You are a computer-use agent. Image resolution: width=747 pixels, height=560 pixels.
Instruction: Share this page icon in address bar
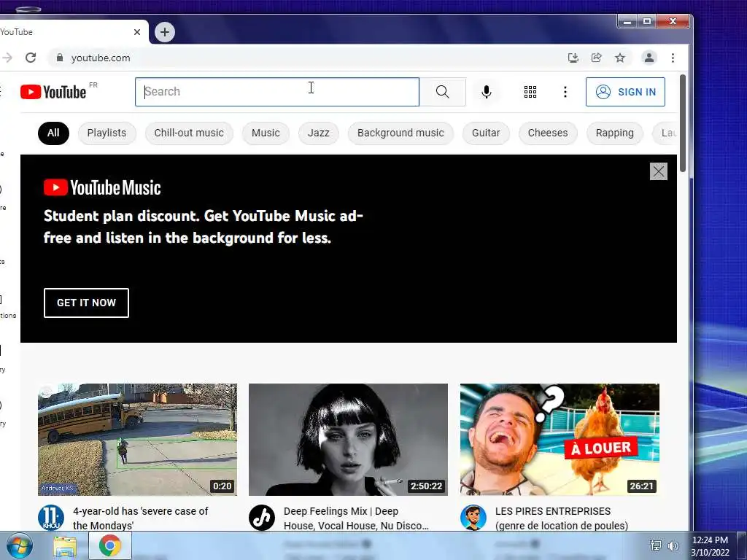coord(597,58)
